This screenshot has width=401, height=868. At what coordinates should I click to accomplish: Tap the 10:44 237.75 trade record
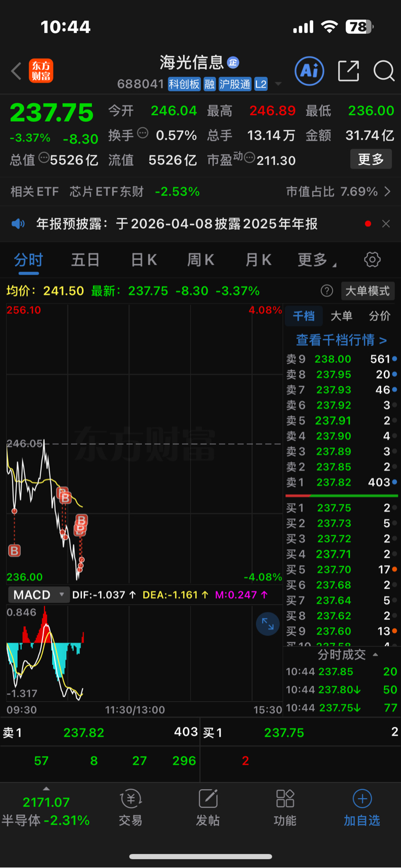coord(341,708)
